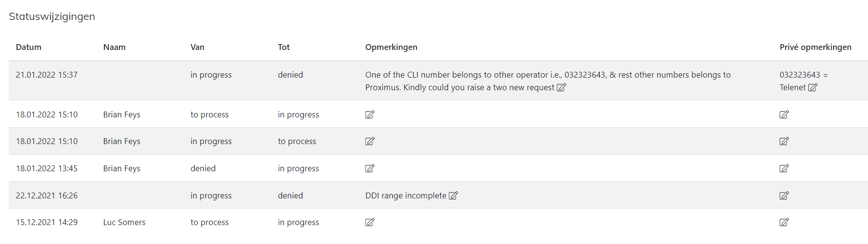Select the Tot column header
868x244 pixels.
click(284, 47)
